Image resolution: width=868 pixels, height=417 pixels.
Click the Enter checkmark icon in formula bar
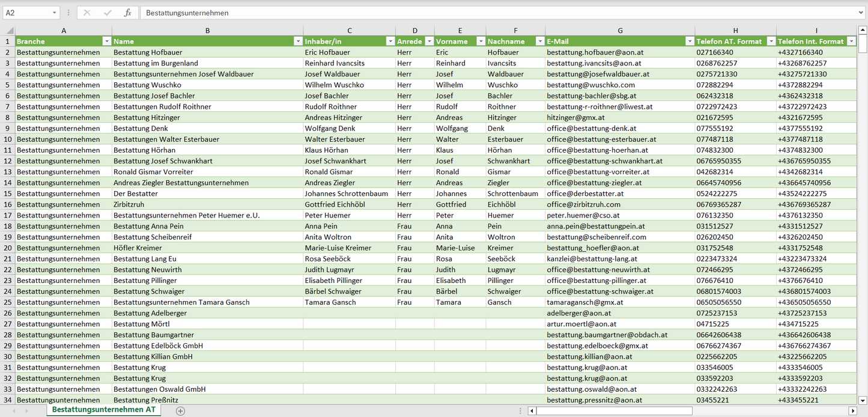[108, 13]
